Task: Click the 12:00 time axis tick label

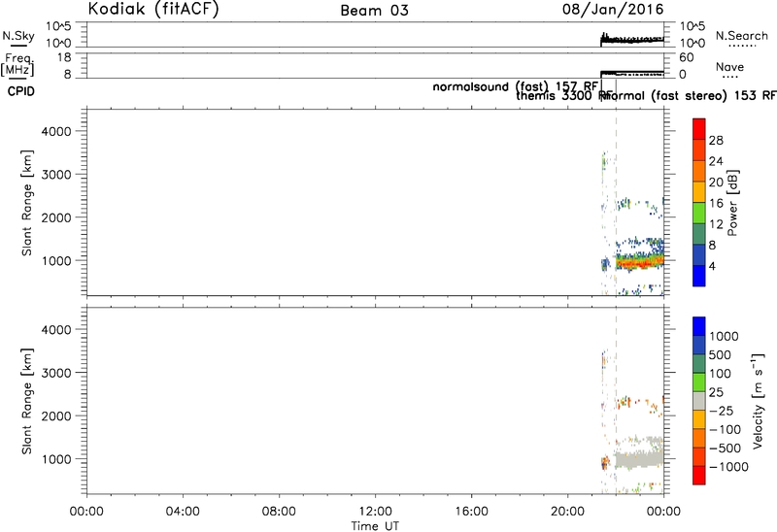Action: (375, 512)
